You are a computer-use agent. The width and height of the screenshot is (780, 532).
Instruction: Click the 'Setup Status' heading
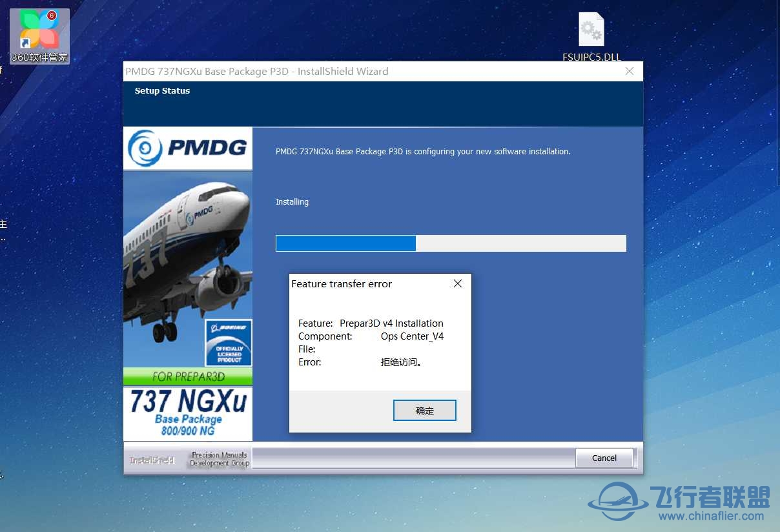click(162, 91)
